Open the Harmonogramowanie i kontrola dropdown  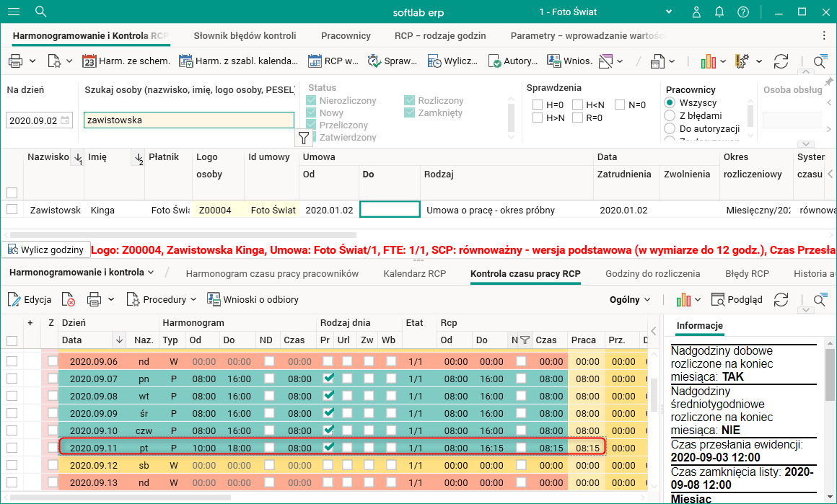(82, 273)
